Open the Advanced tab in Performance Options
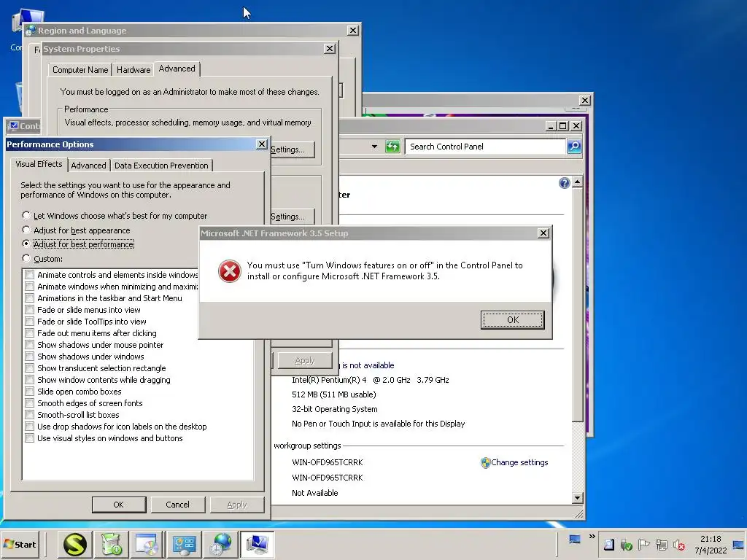 [x=88, y=166]
